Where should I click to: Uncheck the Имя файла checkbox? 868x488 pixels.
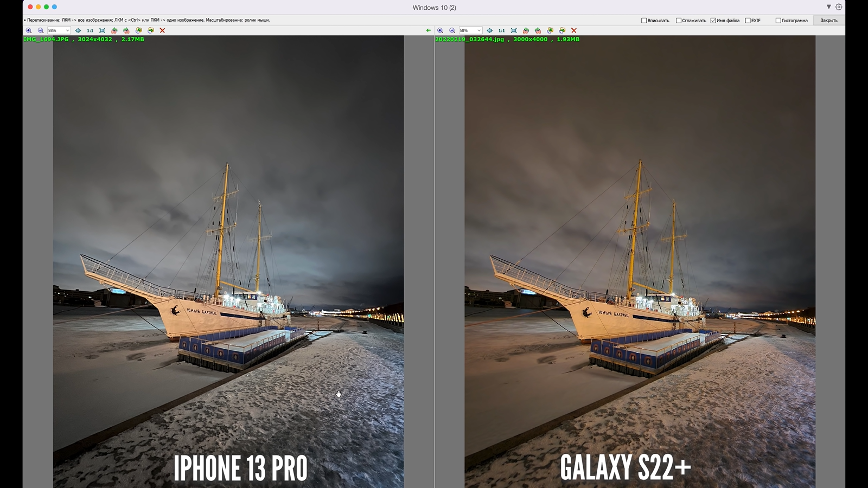713,21
